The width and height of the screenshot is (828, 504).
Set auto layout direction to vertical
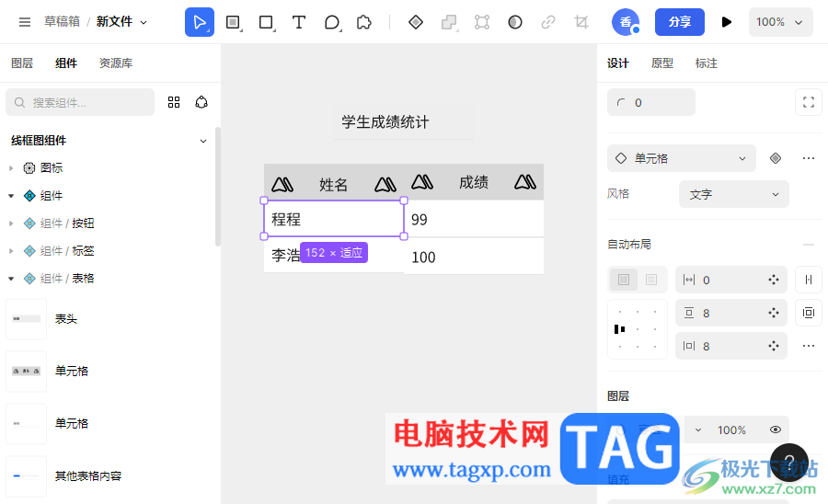click(651, 280)
